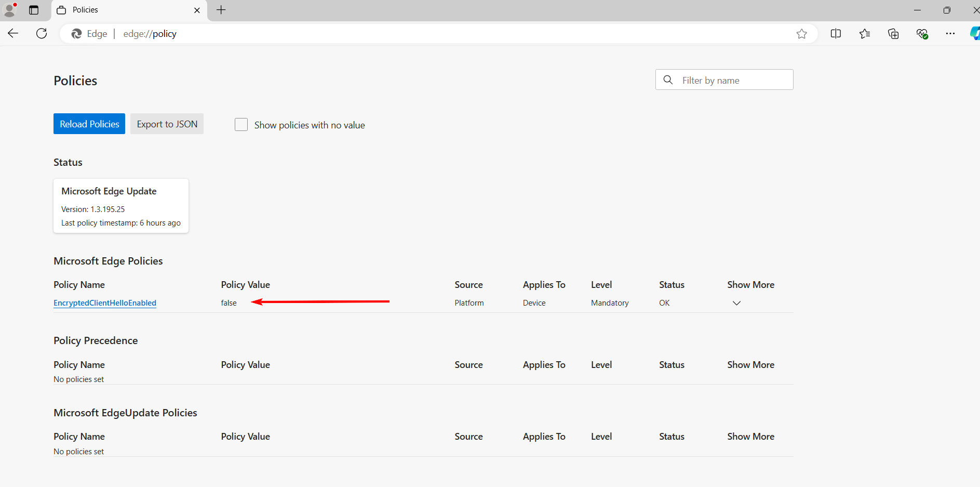
Task: Click Export to JSON button
Action: point(167,124)
